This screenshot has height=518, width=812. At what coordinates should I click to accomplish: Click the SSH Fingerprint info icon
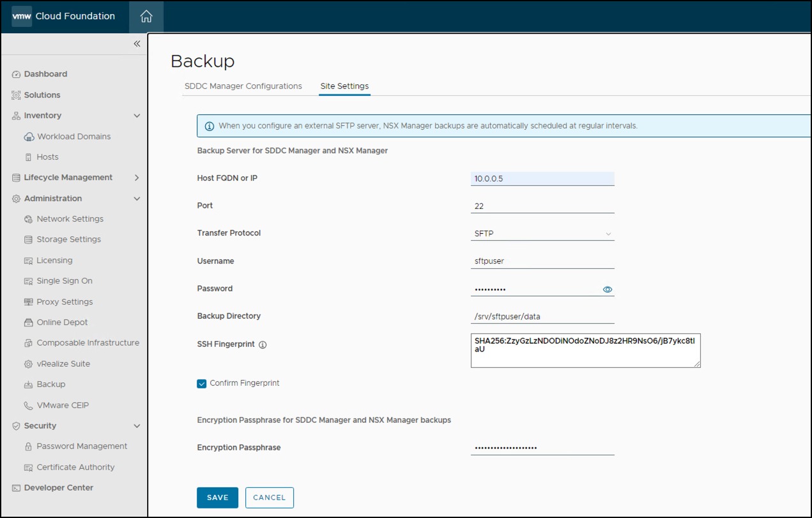click(x=263, y=345)
